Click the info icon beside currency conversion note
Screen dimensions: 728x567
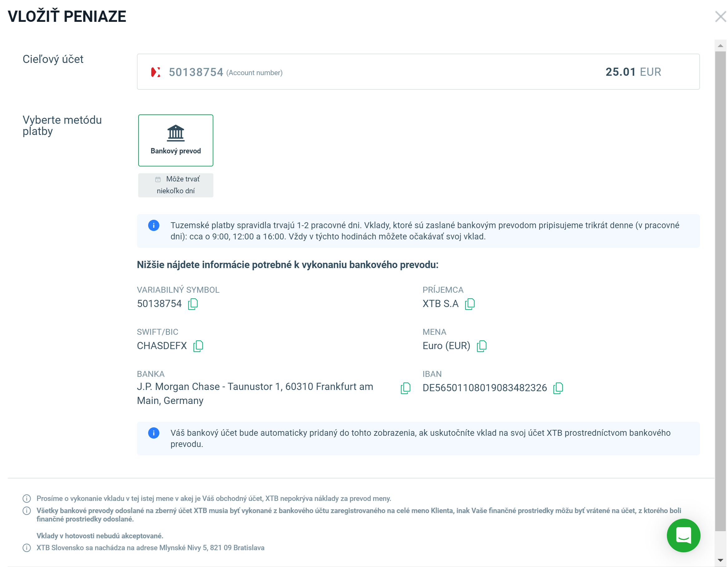click(x=27, y=499)
